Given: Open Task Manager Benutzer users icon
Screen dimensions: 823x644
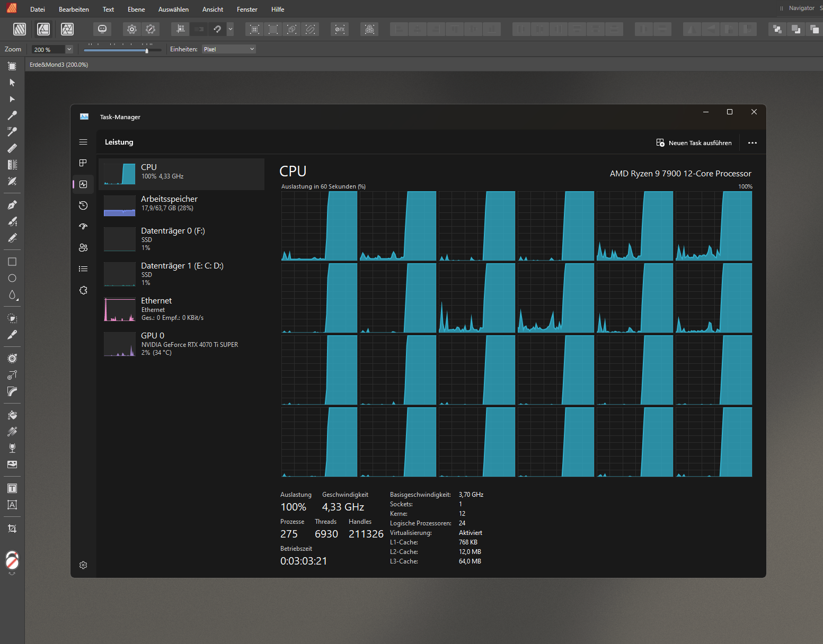Looking at the screenshot, I should pyautogui.click(x=83, y=248).
